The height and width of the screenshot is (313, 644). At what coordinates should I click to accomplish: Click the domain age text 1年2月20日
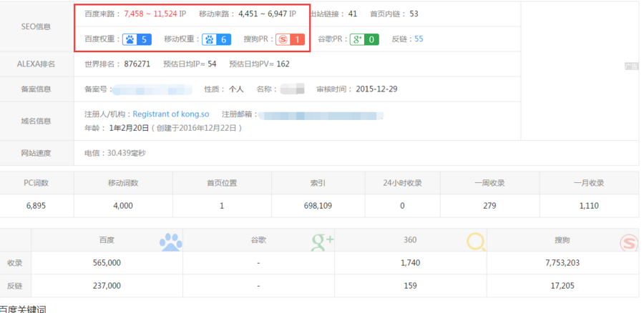pyautogui.click(x=129, y=128)
